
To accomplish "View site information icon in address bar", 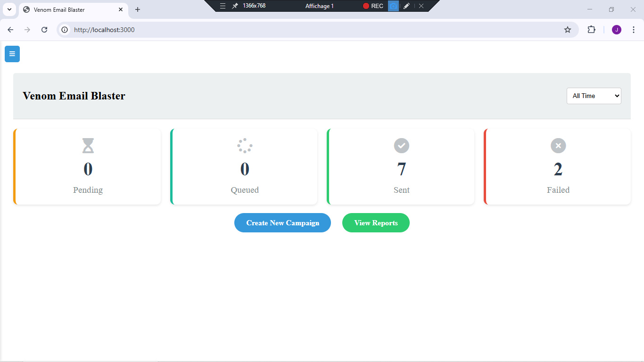I will pyautogui.click(x=65, y=30).
